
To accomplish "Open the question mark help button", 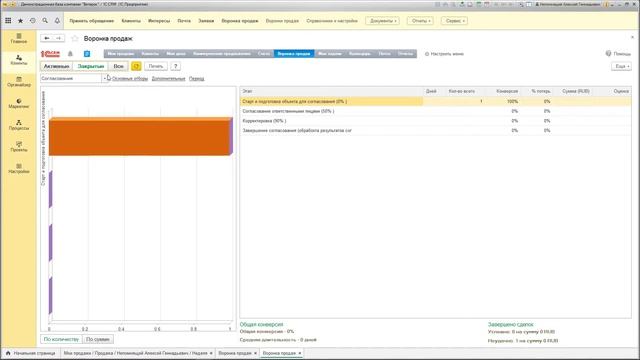I will tap(176, 66).
